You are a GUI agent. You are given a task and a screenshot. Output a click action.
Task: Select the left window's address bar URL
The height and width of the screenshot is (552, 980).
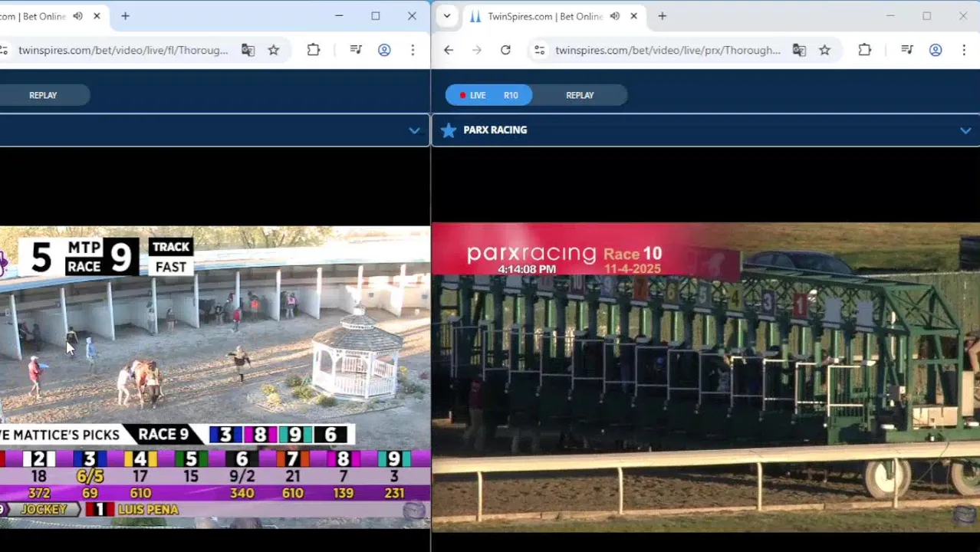coord(123,50)
